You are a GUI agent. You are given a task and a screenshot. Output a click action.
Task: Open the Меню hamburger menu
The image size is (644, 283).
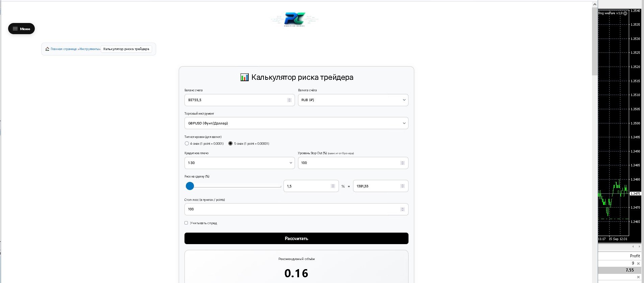21,29
